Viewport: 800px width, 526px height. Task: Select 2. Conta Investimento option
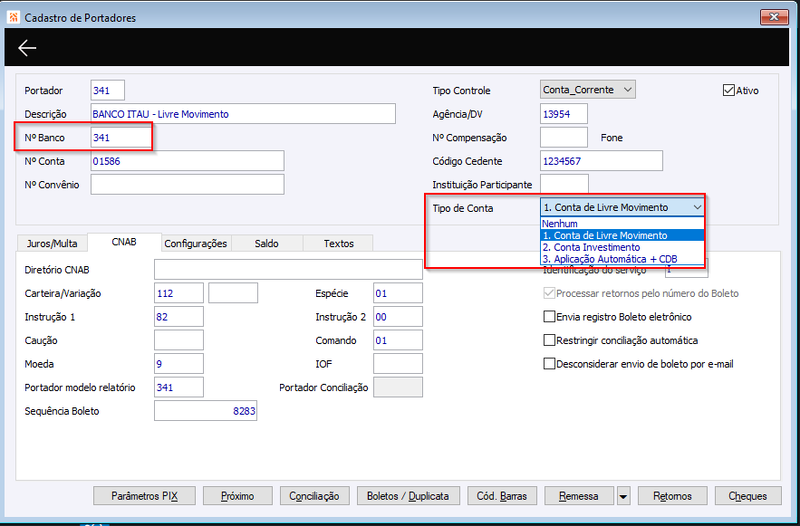click(x=622, y=247)
